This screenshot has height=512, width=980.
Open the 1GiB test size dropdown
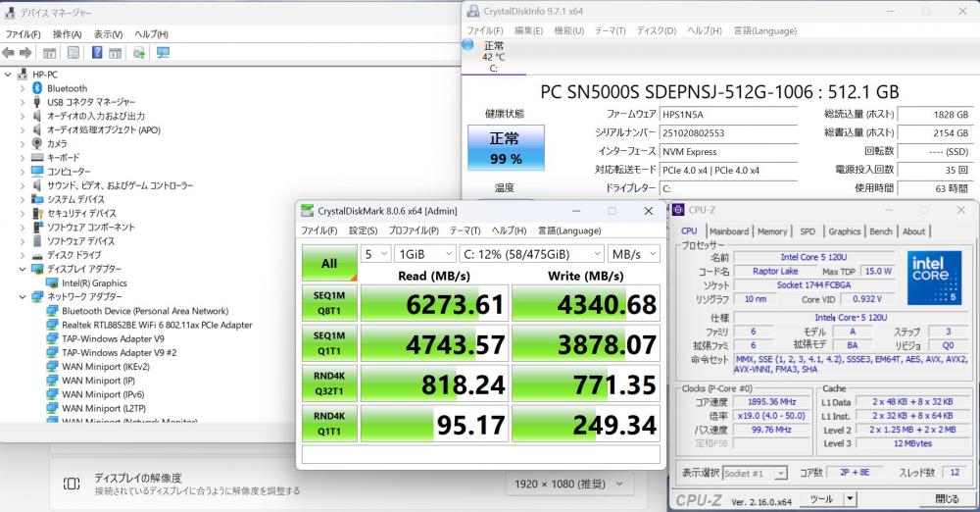tap(424, 253)
